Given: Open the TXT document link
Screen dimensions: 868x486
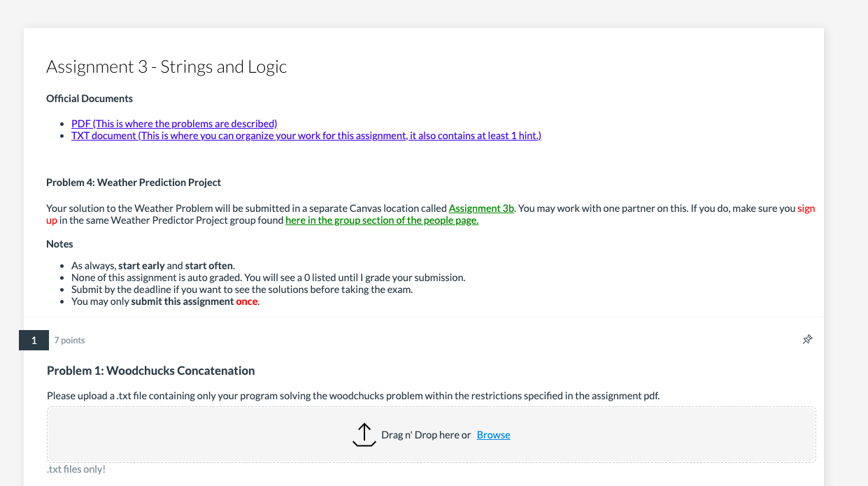Looking at the screenshot, I should (306, 136).
